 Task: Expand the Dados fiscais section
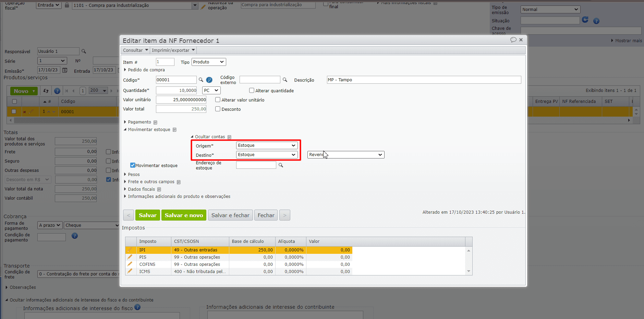[141, 189]
